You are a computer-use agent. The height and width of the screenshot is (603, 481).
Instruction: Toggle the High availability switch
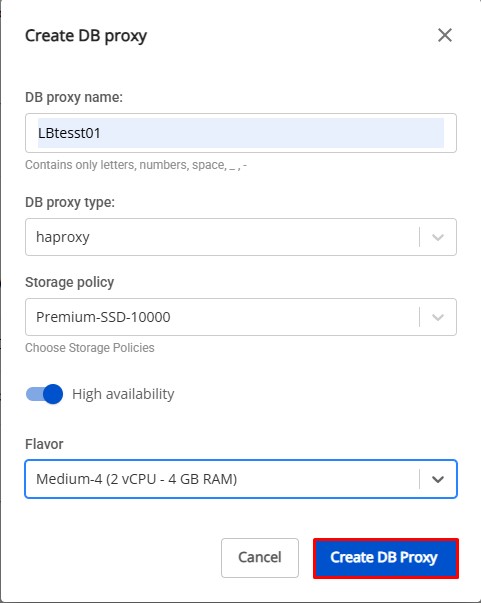coord(44,394)
